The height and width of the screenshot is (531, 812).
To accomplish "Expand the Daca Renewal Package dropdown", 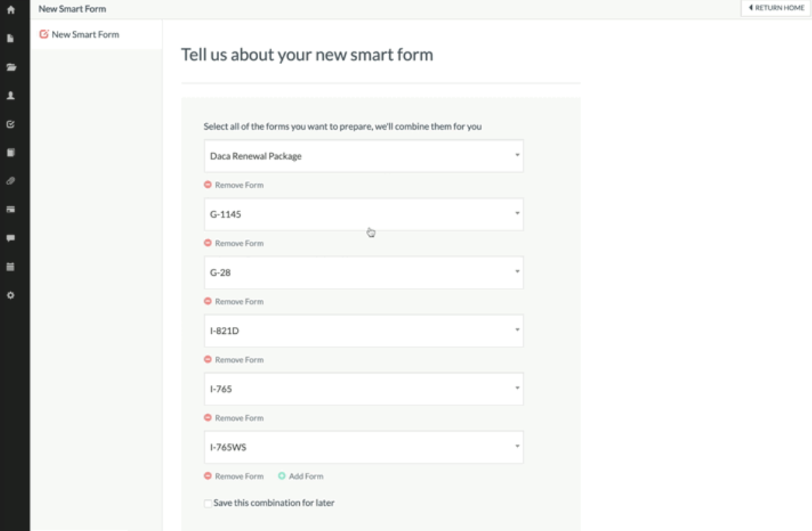I will (363, 156).
